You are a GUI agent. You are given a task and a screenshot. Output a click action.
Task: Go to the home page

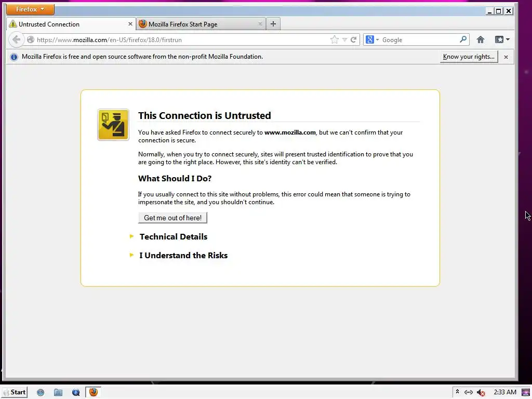(x=481, y=39)
